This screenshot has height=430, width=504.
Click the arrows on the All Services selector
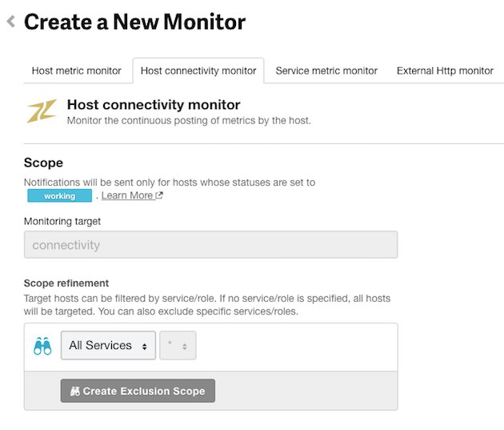point(145,347)
